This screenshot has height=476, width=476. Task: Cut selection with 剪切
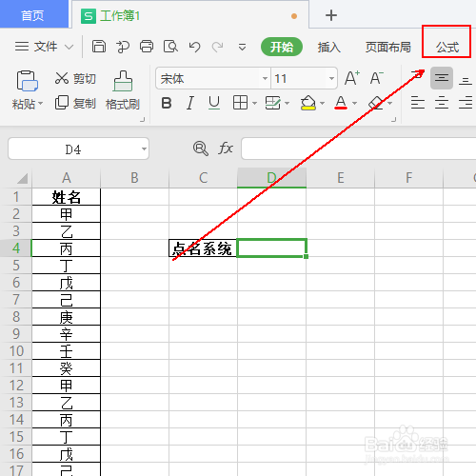click(75, 78)
